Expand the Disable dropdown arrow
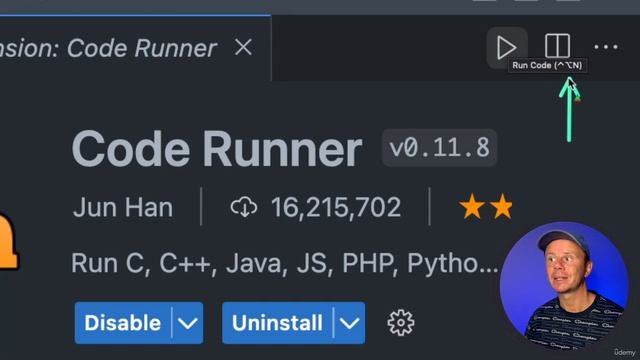This screenshot has height=360, width=640. [188, 323]
